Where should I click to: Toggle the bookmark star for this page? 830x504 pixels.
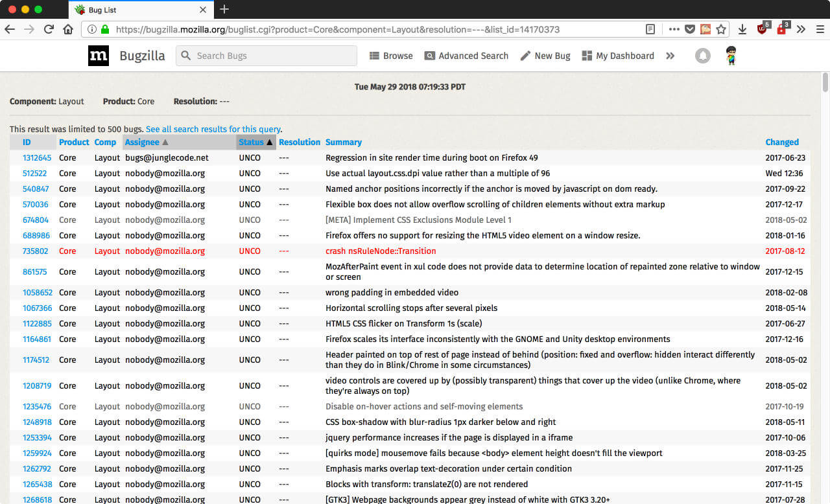click(x=722, y=29)
